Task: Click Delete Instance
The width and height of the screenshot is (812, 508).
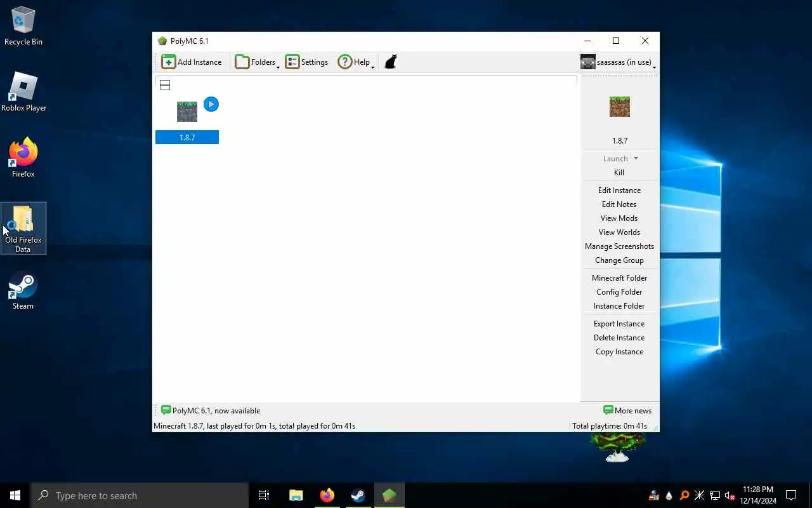Action: coord(619,337)
